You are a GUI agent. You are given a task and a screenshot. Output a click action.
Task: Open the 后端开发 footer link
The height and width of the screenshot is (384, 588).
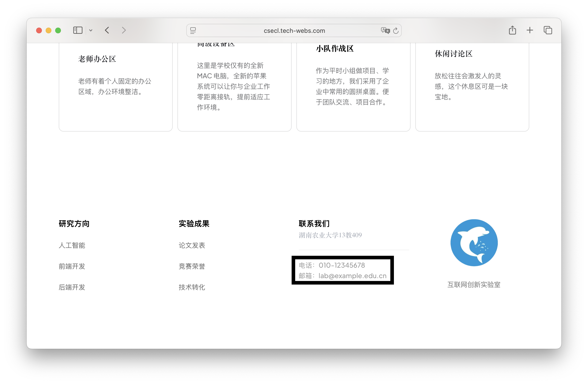click(x=72, y=287)
